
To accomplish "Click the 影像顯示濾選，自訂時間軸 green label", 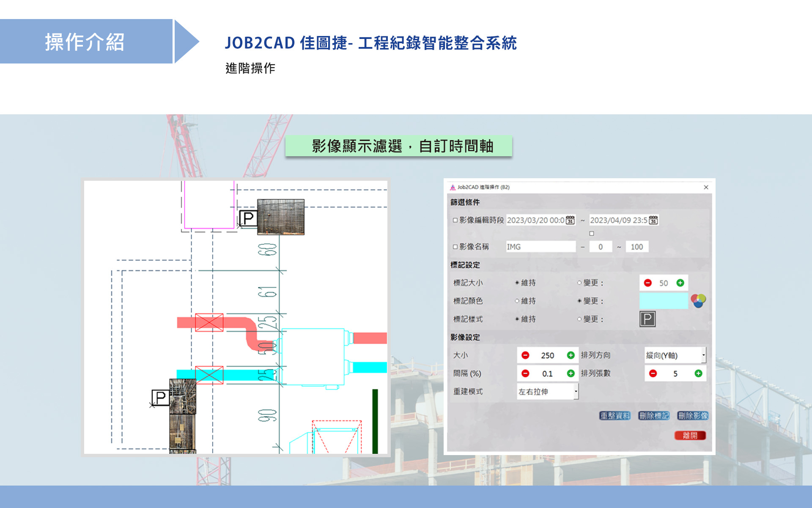I will coord(399,146).
